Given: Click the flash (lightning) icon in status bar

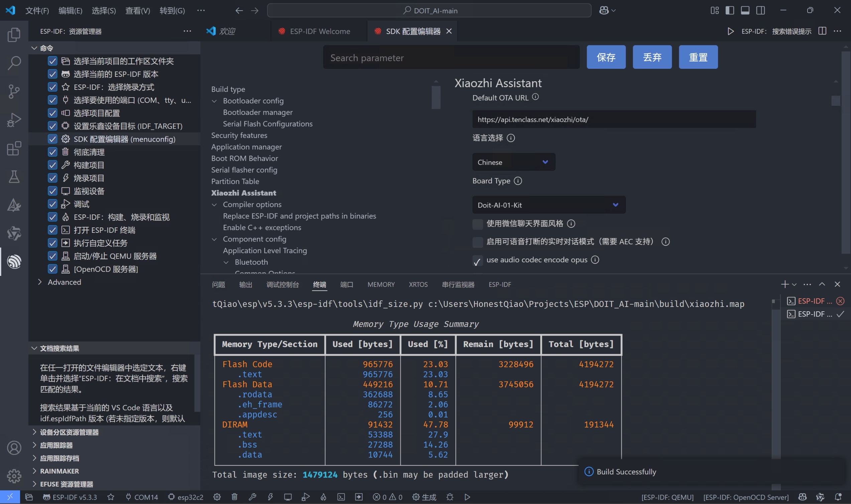Looking at the screenshot, I should pyautogui.click(x=270, y=497).
